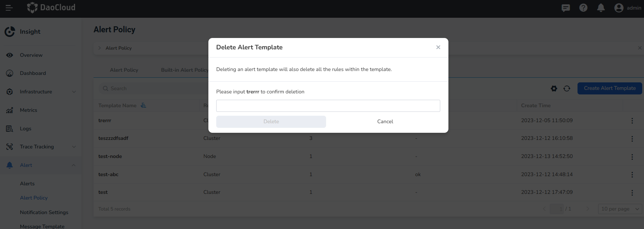Refresh the alert template list
Screen dimensions: 644x229
click(x=567, y=88)
